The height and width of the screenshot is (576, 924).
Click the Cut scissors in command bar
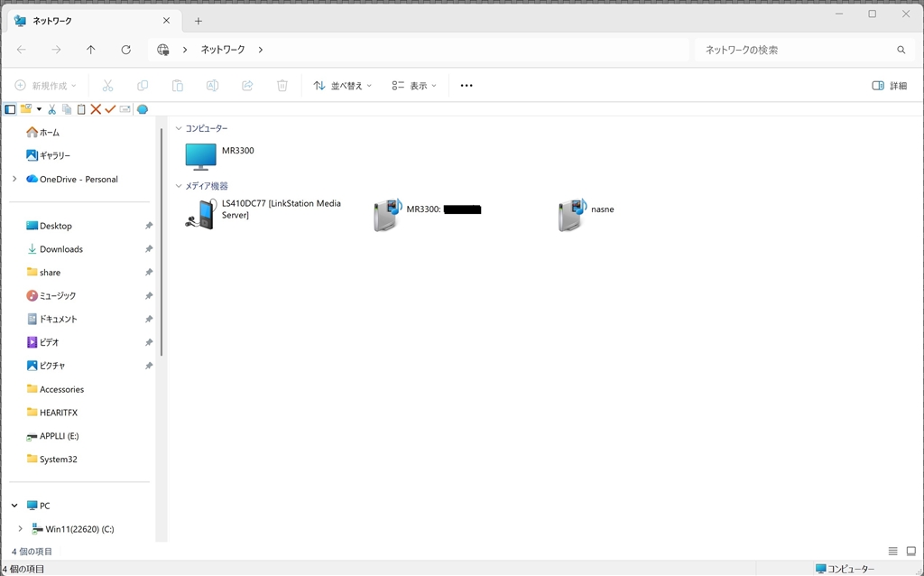[107, 86]
